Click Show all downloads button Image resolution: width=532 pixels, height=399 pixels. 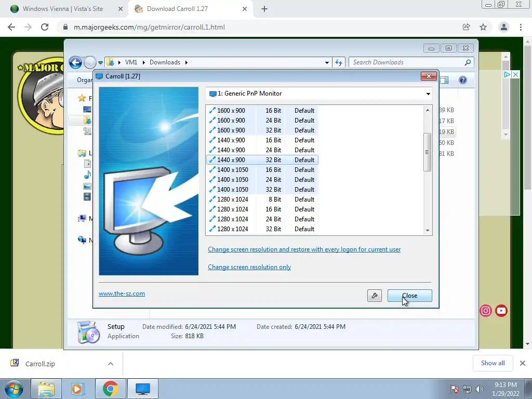(x=493, y=363)
